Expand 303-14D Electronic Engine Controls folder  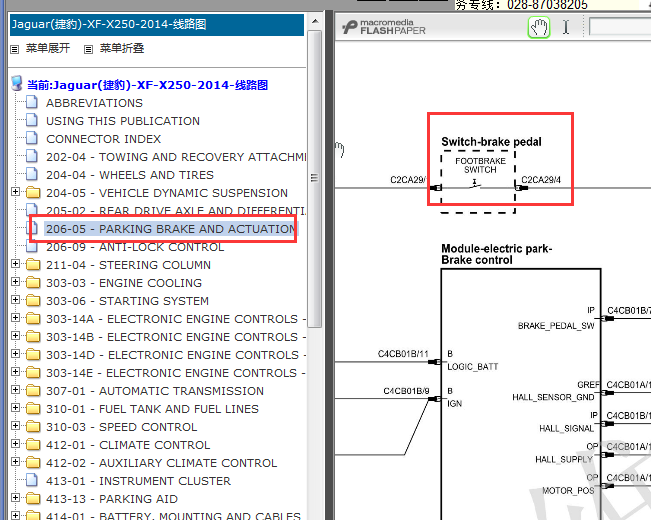click(15, 353)
